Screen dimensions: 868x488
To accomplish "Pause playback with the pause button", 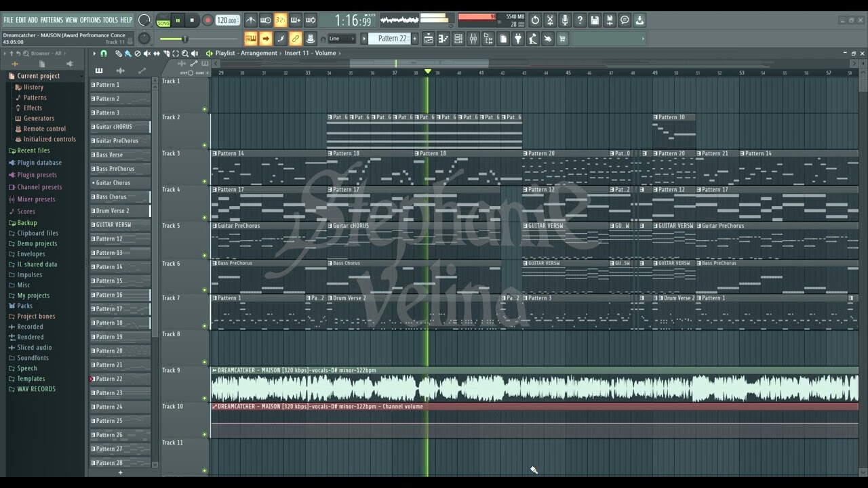I will click(178, 20).
